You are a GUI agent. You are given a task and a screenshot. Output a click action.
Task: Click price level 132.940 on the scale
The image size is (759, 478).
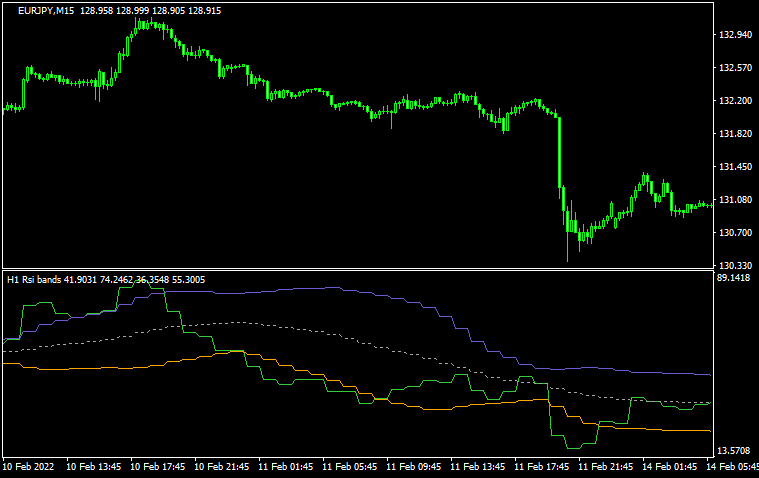736,34
